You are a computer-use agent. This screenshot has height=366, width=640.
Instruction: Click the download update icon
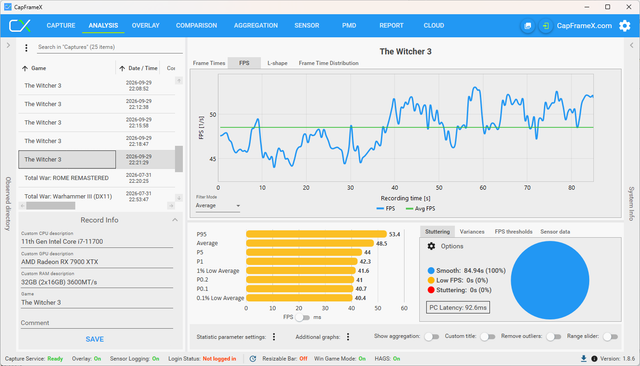click(583, 359)
